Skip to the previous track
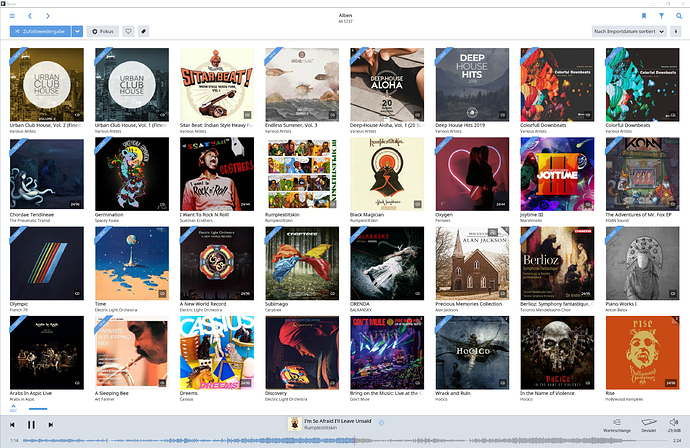Viewport: 690px width, 448px height. 12,425
